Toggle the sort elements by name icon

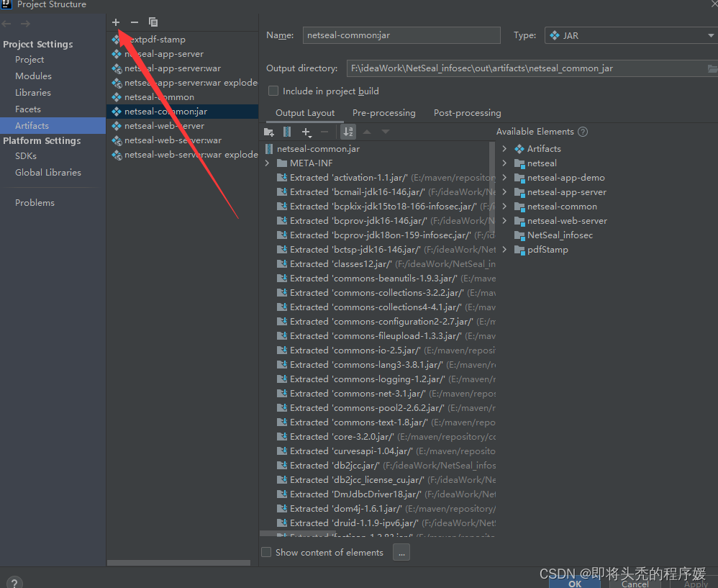(348, 132)
